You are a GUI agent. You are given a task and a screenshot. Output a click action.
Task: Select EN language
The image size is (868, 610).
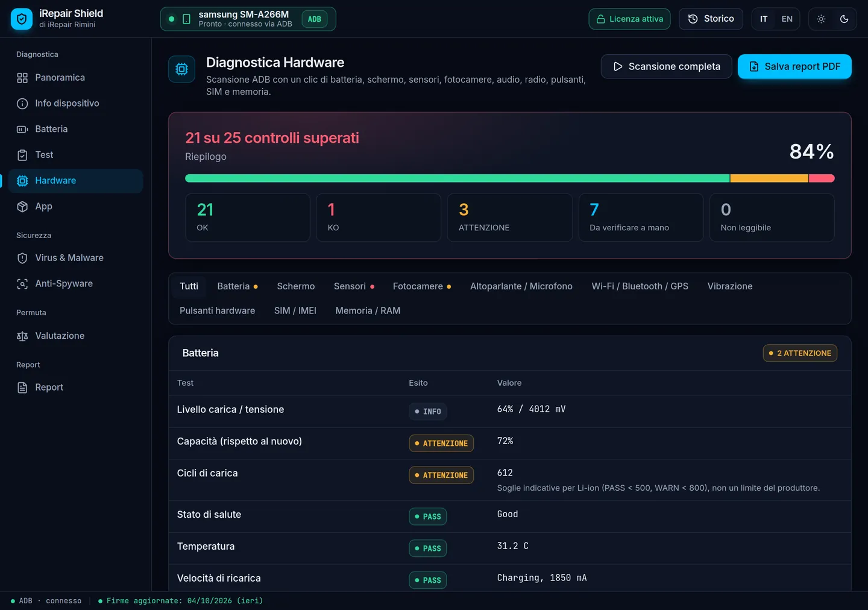(x=787, y=19)
